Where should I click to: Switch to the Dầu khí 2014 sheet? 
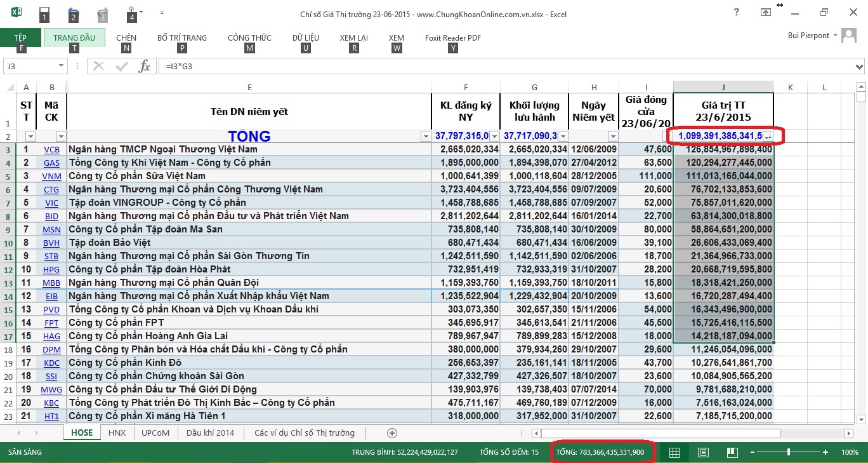coord(210,433)
